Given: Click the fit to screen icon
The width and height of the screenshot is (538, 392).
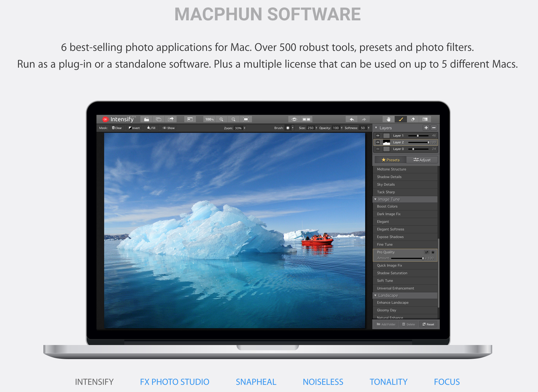Looking at the screenshot, I should click(x=246, y=119).
